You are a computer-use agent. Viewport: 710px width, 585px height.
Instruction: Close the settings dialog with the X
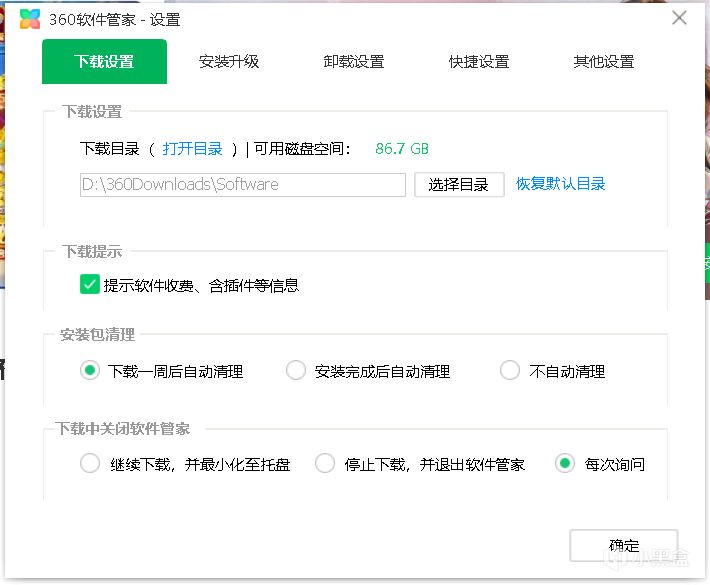(679, 18)
